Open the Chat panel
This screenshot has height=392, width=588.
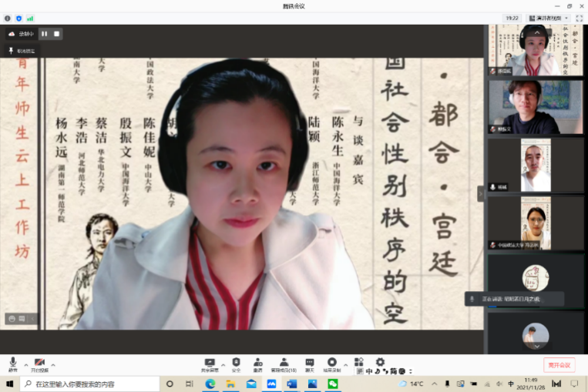click(x=309, y=363)
